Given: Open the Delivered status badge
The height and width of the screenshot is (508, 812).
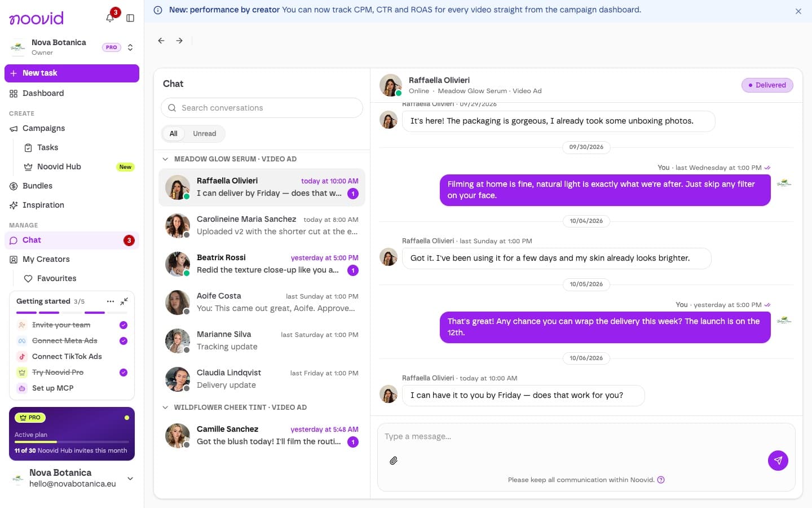Looking at the screenshot, I should coord(767,85).
